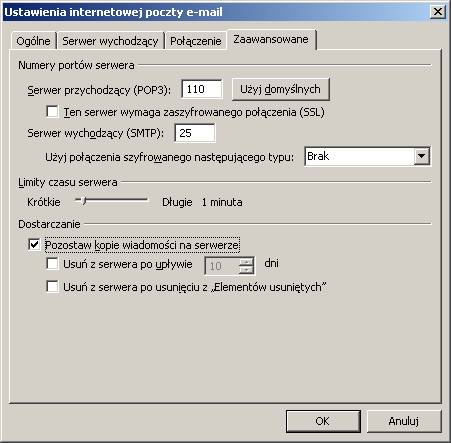Click the POP3 port number field
The width and height of the screenshot is (451, 443).
coord(202,89)
